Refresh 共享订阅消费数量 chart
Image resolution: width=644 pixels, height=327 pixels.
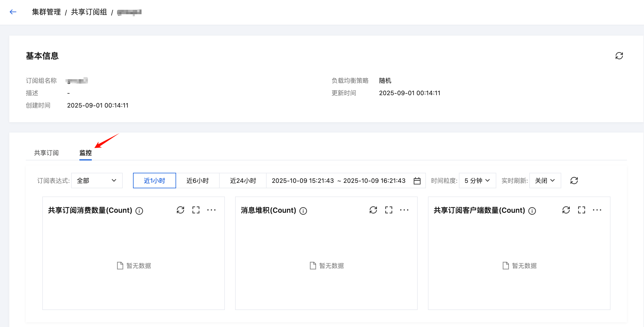(180, 210)
